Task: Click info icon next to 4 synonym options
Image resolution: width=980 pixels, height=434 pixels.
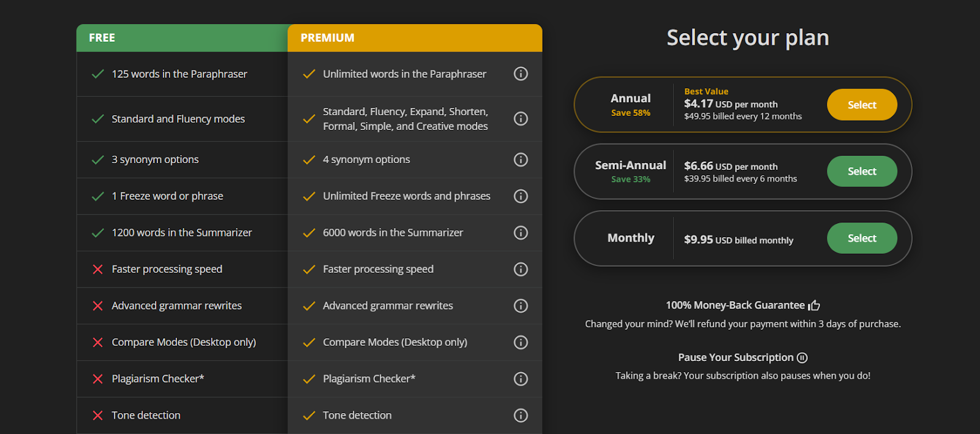Action: pos(521,159)
